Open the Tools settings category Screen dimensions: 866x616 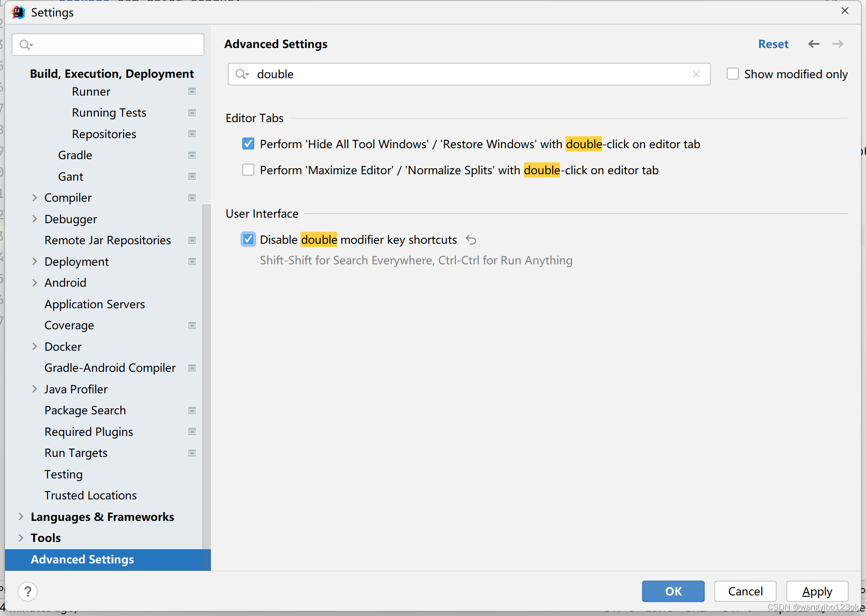coord(46,538)
